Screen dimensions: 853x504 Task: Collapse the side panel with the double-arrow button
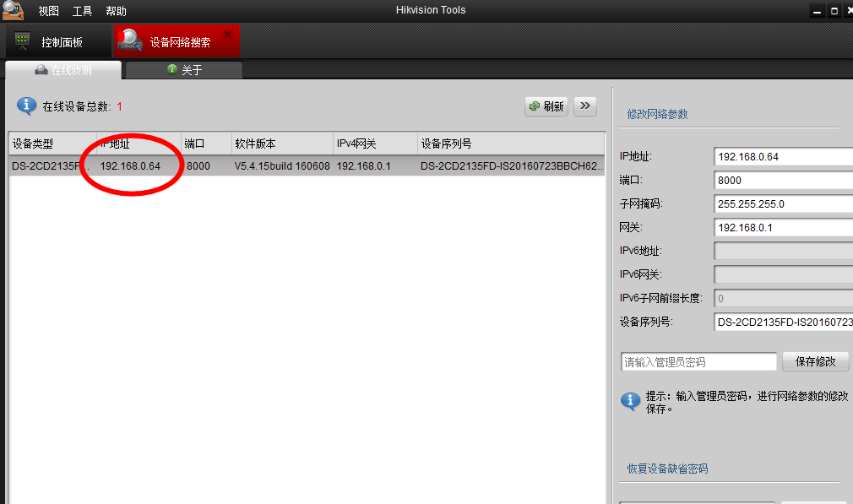[x=584, y=106]
